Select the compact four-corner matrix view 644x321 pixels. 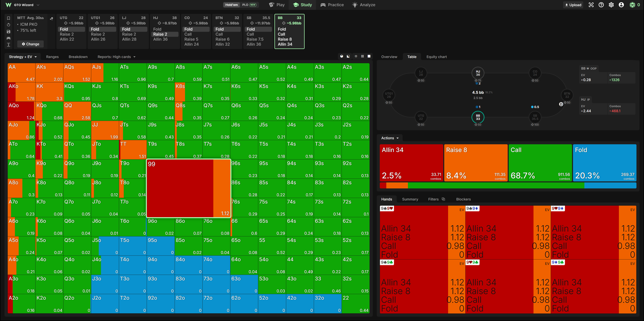point(356,56)
